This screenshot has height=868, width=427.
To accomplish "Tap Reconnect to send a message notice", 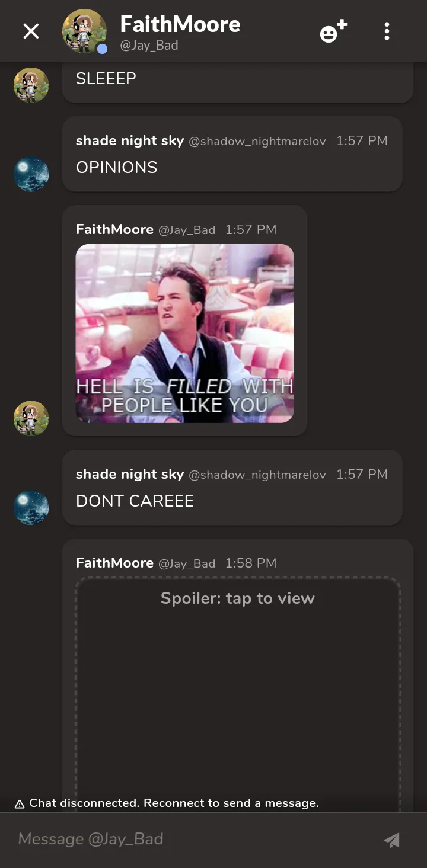I will click(231, 803).
